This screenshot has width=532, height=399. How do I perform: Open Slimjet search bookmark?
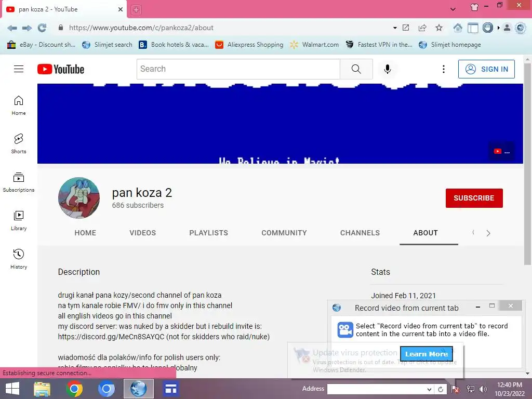coord(107,45)
